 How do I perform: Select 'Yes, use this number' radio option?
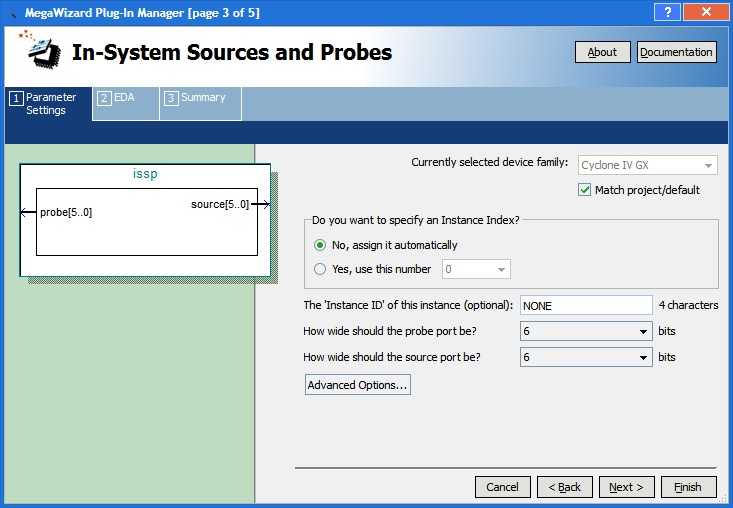[x=320, y=269]
